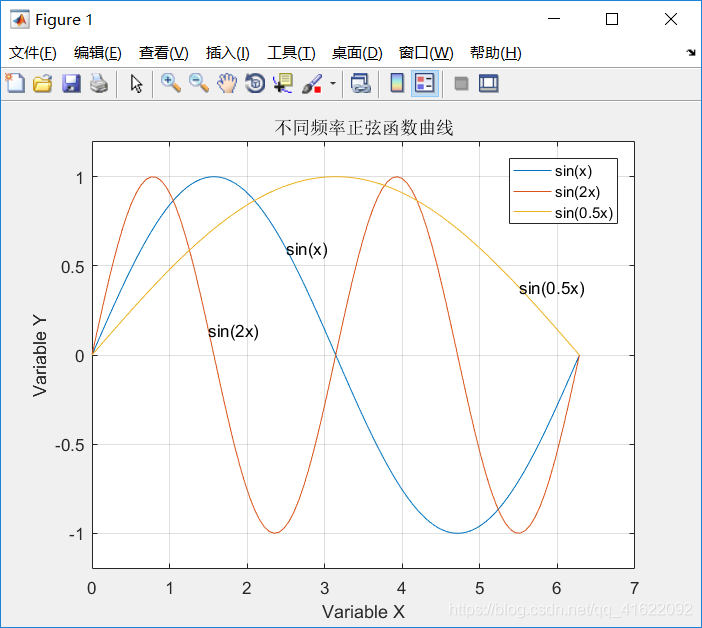Click the Hide Plot Tools icon

[x=461, y=84]
